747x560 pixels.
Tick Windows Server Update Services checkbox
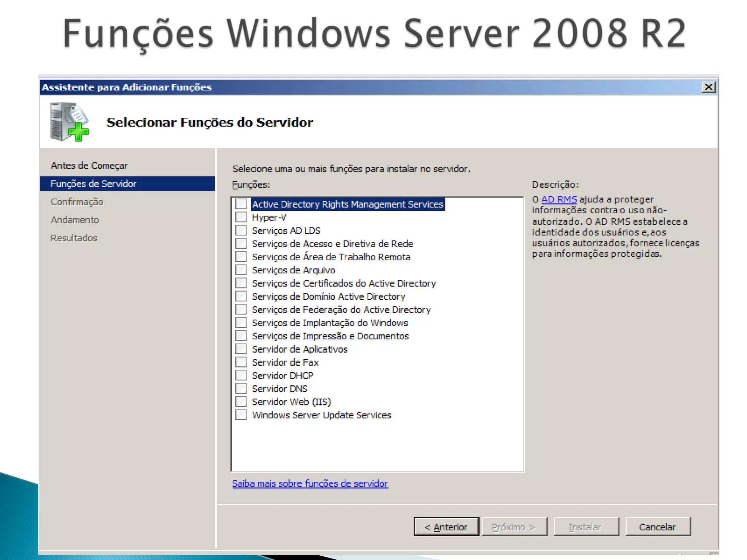click(x=241, y=415)
